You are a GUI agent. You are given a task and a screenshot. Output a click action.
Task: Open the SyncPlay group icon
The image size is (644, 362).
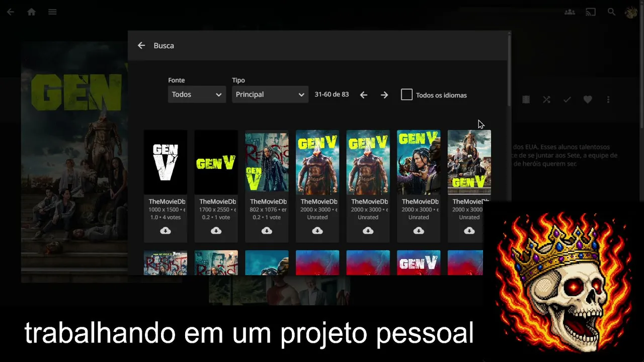click(570, 12)
